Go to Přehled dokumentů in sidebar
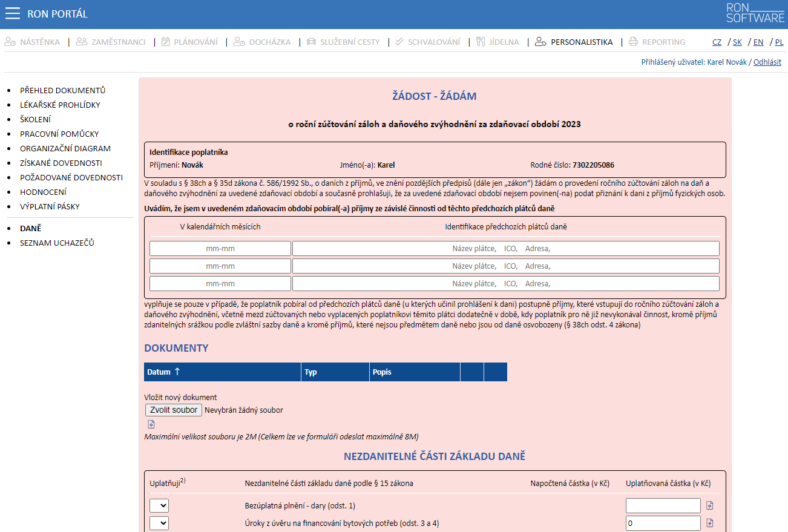The height and width of the screenshot is (532, 788). pos(63,90)
